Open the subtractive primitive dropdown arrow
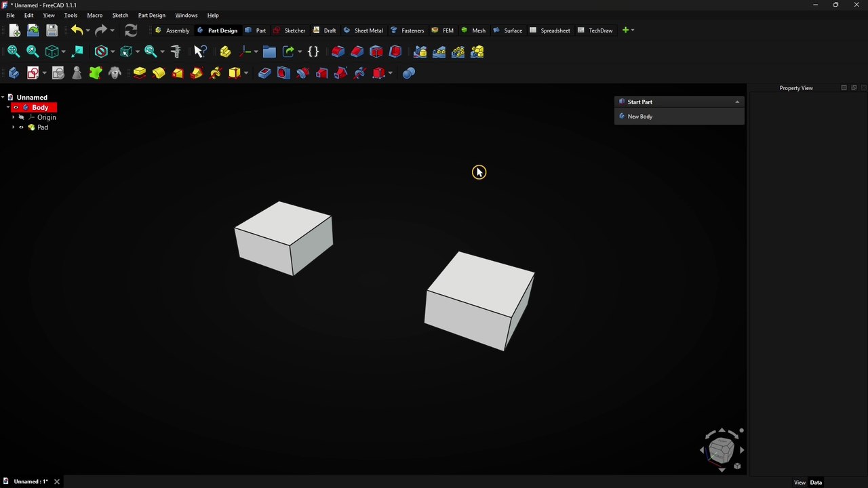 pos(391,73)
